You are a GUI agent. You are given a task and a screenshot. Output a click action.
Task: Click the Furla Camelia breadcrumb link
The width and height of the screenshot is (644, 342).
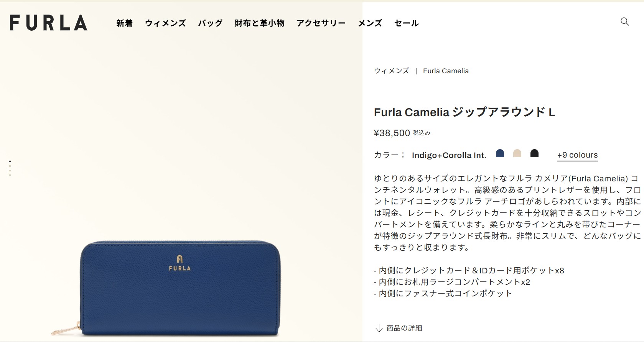point(446,71)
